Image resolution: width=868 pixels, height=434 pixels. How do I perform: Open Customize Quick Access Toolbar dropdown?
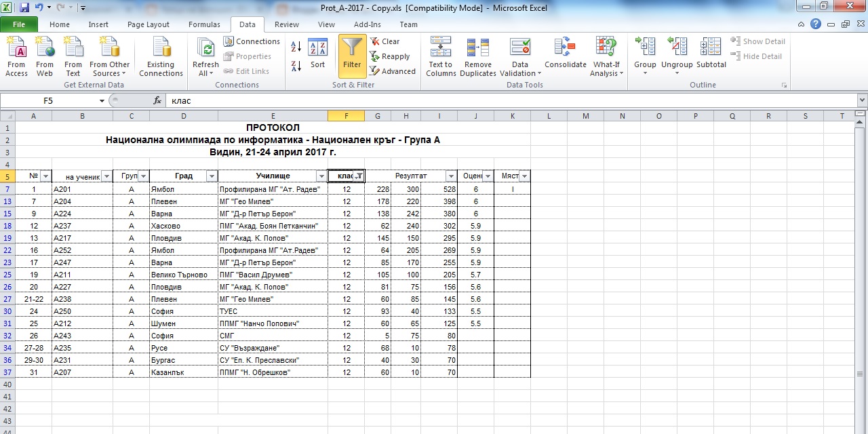83,9
